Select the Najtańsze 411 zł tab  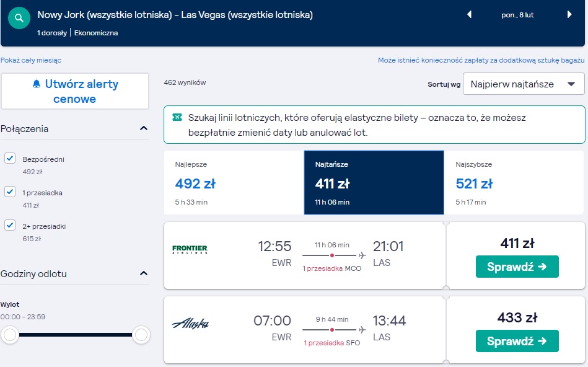click(374, 183)
